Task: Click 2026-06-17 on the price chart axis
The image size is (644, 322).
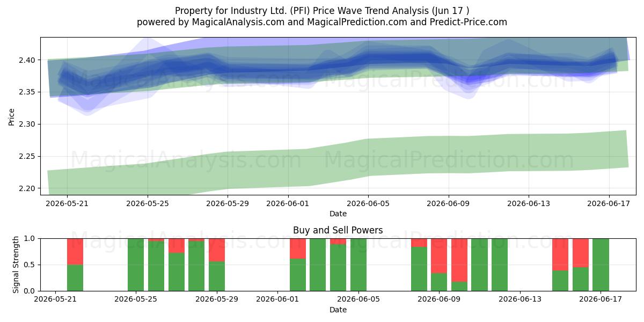Action: coord(609,203)
